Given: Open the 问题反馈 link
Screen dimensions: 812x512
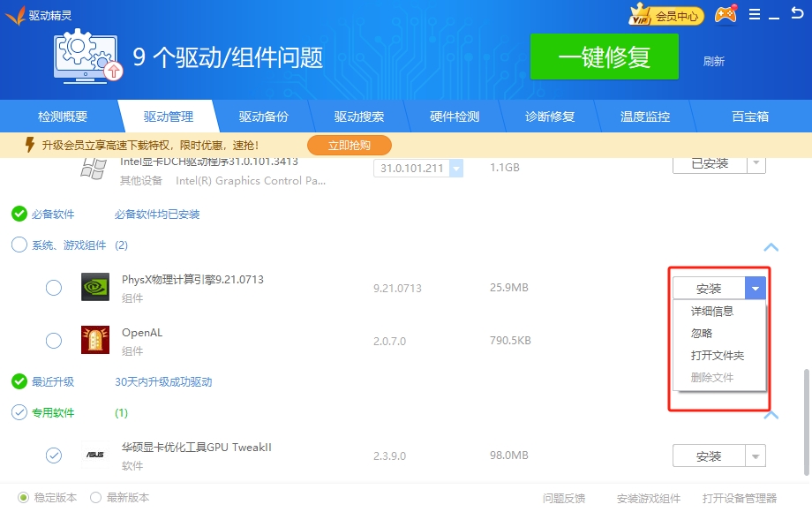Looking at the screenshot, I should (564, 498).
